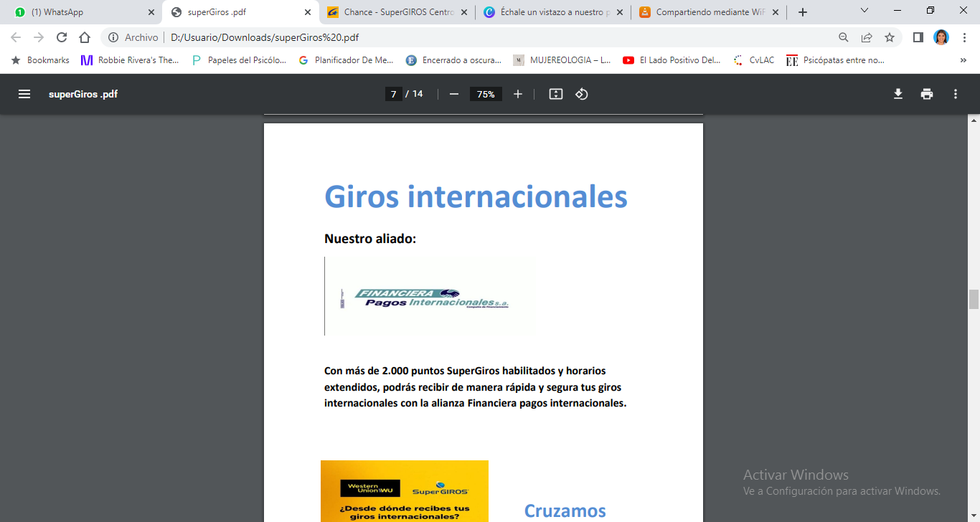Click the superGiros .pdf title in the toolbar

83,94
